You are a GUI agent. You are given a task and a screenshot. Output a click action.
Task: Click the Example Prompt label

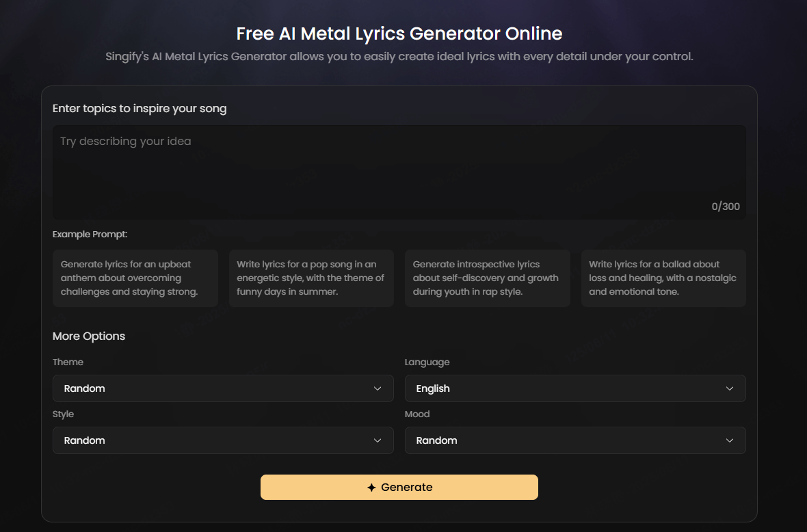90,234
